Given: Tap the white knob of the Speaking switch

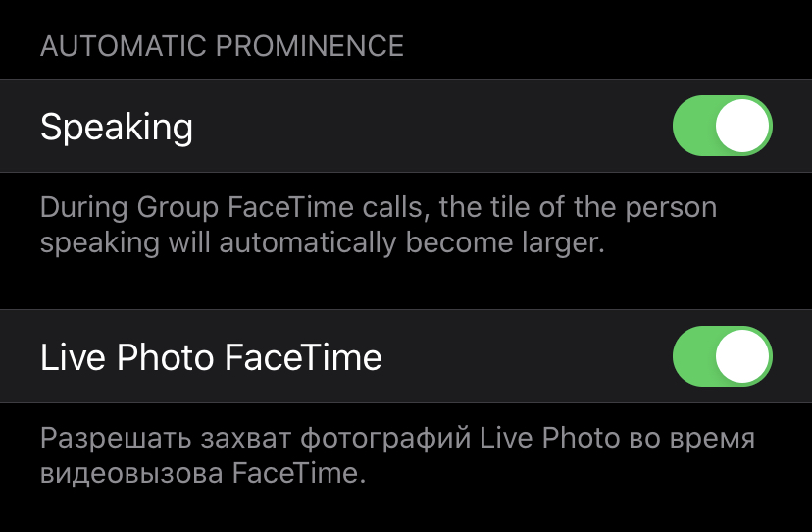Looking at the screenshot, I should tap(742, 127).
